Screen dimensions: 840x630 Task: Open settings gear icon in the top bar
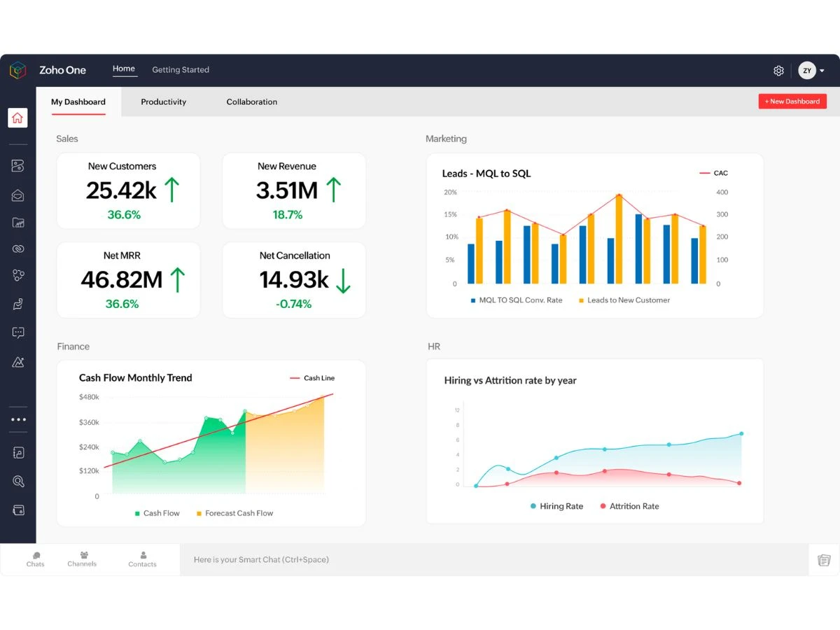click(778, 71)
